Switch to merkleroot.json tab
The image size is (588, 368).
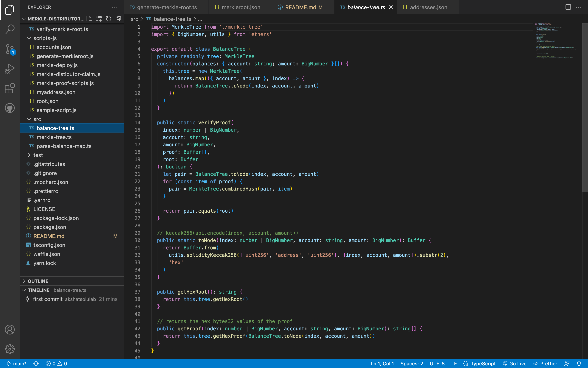coord(240,7)
